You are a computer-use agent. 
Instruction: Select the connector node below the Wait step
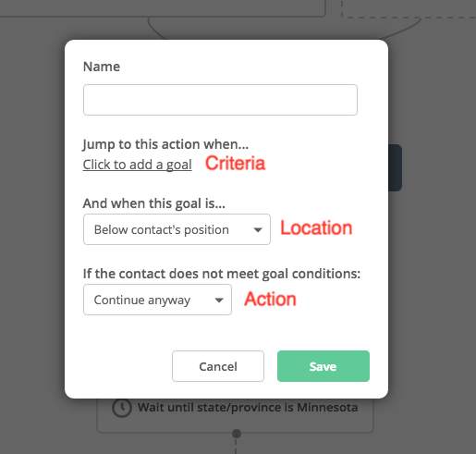[x=237, y=434]
